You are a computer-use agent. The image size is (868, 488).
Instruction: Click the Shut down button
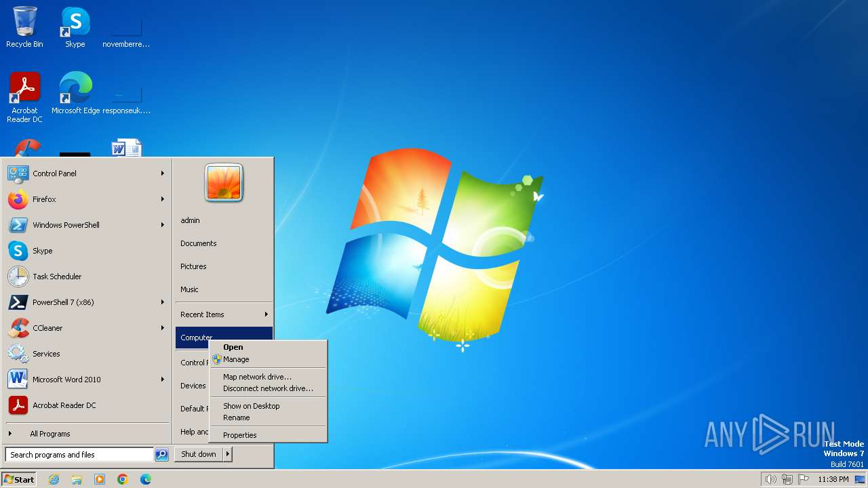pyautogui.click(x=199, y=454)
